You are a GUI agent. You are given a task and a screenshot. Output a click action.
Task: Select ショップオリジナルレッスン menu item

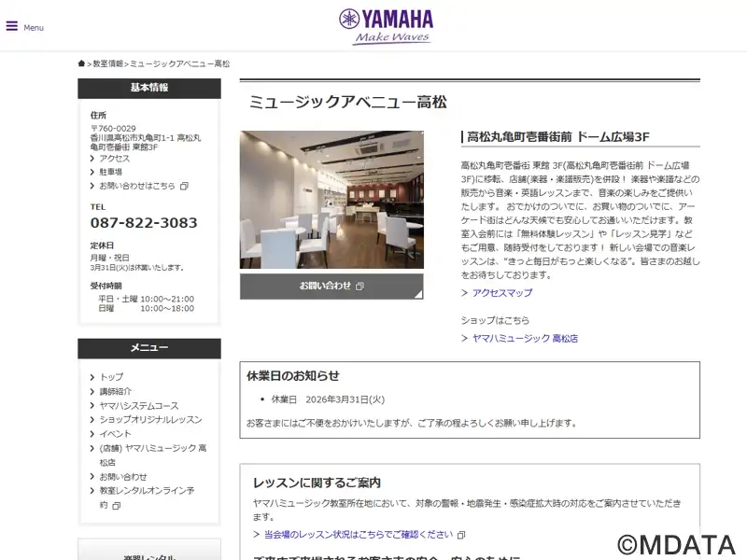[x=150, y=419]
